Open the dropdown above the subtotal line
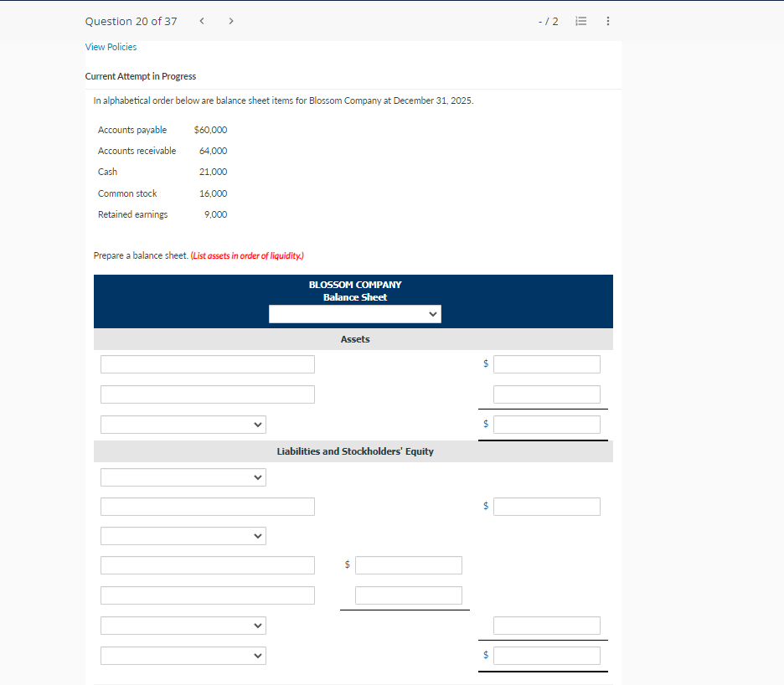Viewport: 784px width, 685px height. click(x=183, y=625)
